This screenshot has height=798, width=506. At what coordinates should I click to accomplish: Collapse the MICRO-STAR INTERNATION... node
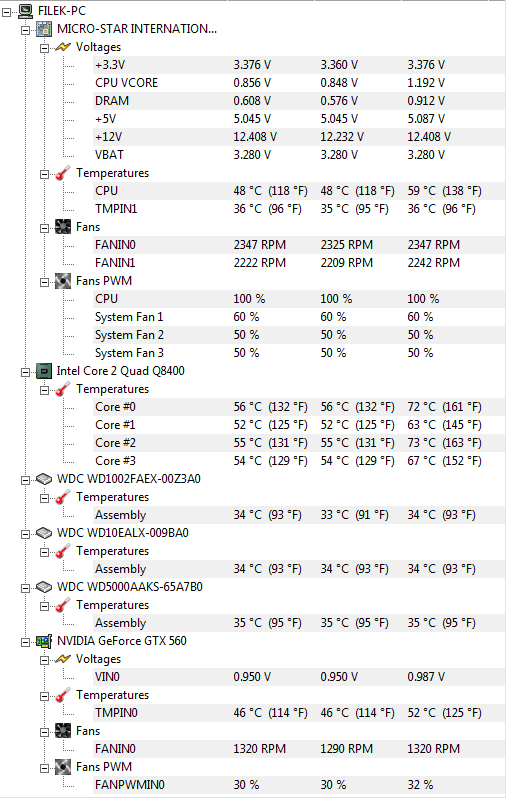[25, 30]
